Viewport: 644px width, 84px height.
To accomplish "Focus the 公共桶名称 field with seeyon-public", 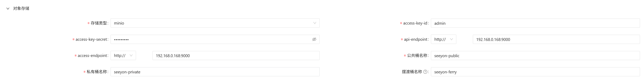I will pos(535,56).
